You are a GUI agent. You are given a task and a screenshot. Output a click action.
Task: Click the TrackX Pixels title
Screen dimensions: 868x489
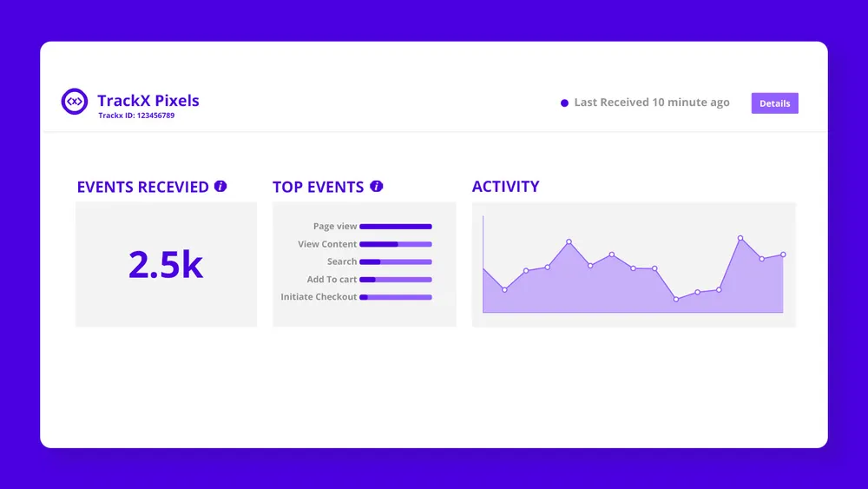(x=148, y=100)
